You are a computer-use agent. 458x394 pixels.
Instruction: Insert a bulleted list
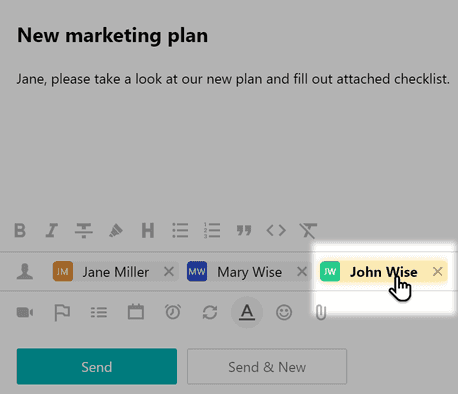point(180,230)
